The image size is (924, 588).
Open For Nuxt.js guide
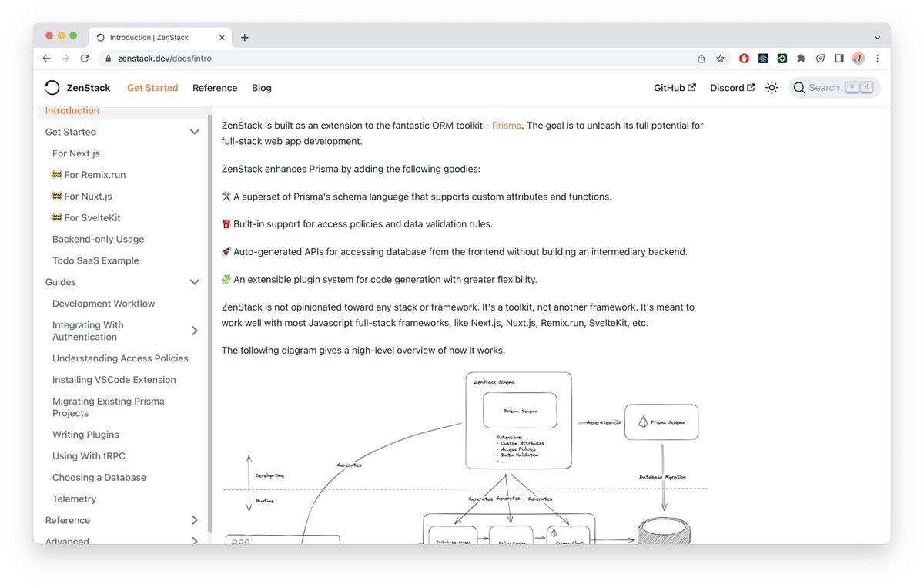[82, 197]
